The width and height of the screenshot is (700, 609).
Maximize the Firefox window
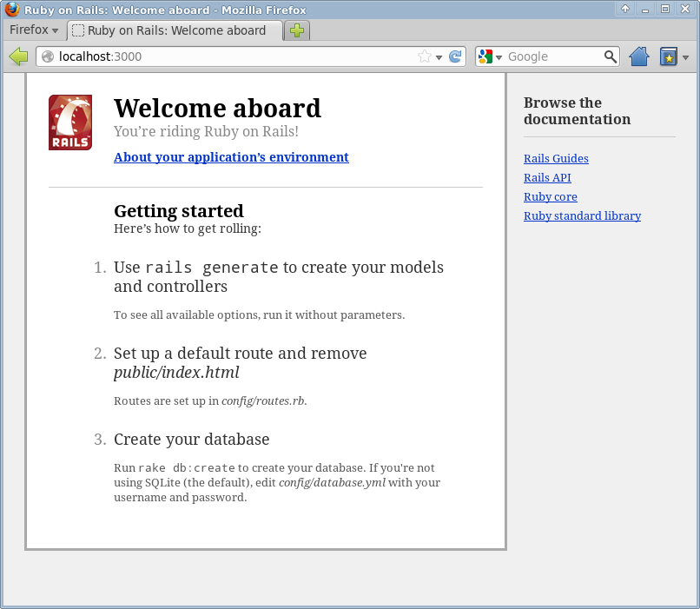[x=665, y=9]
